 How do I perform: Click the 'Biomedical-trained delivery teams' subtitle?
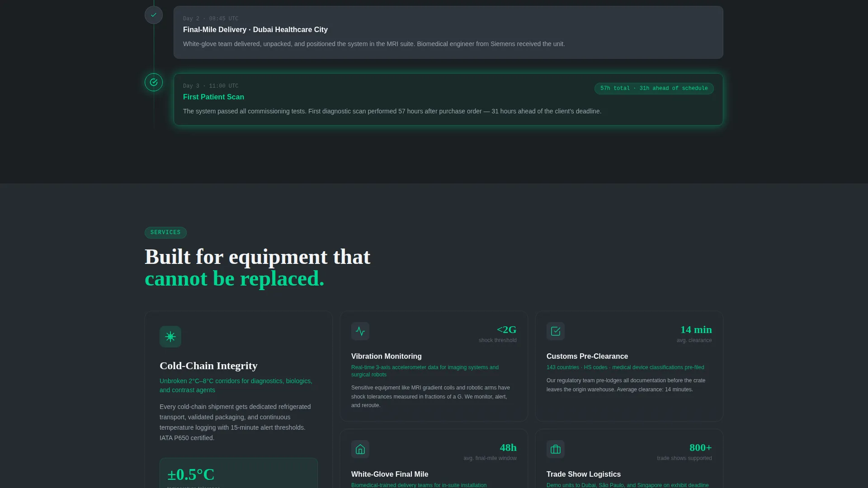(419, 485)
